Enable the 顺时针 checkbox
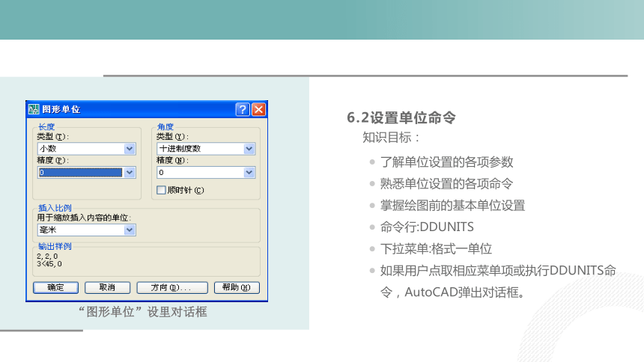The image size is (644, 362). (x=161, y=190)
